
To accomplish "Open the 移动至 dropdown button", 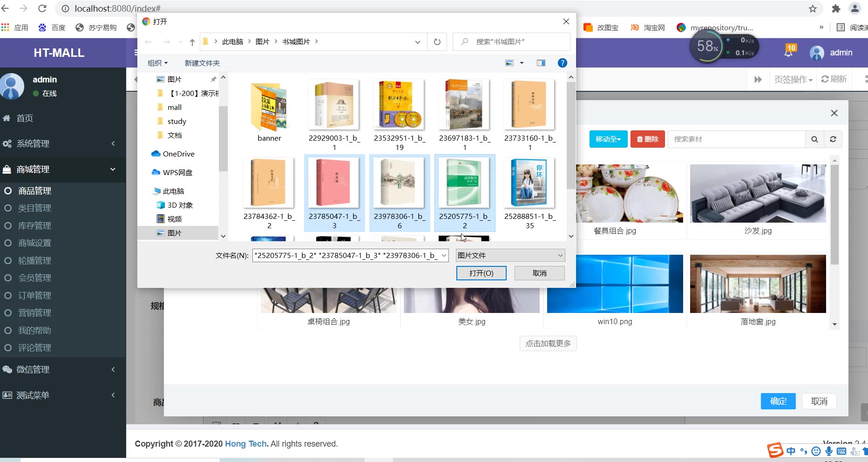I will (x=608, y=139).
